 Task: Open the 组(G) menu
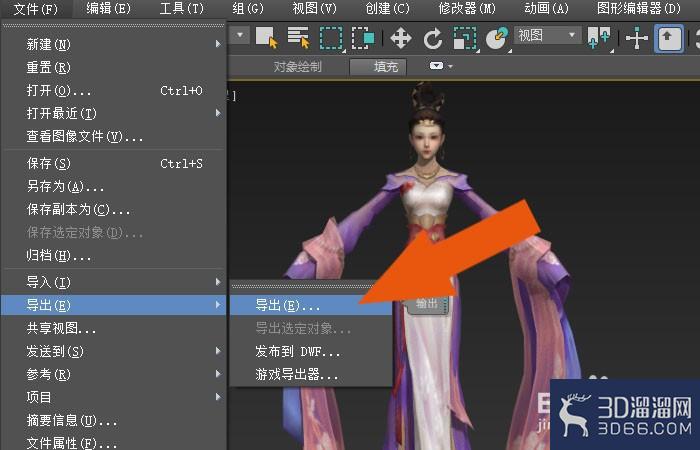coord(248,8)
